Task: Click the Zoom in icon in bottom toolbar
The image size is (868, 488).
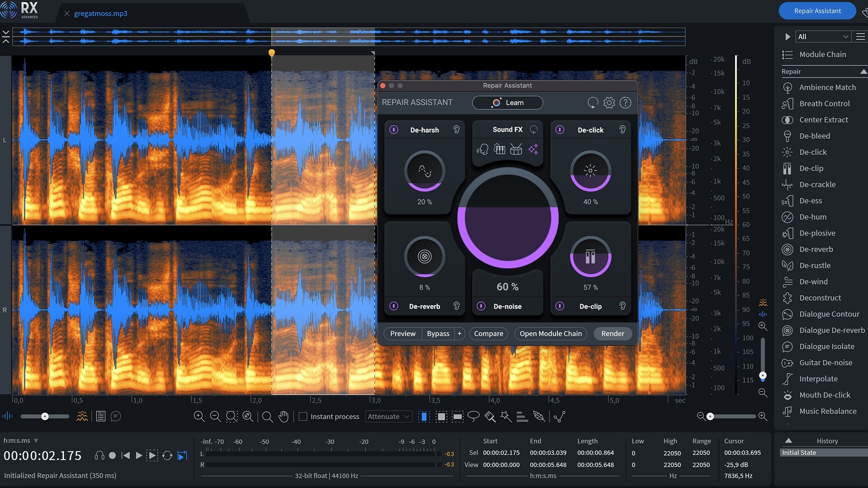Action: (x=199, y=417)
